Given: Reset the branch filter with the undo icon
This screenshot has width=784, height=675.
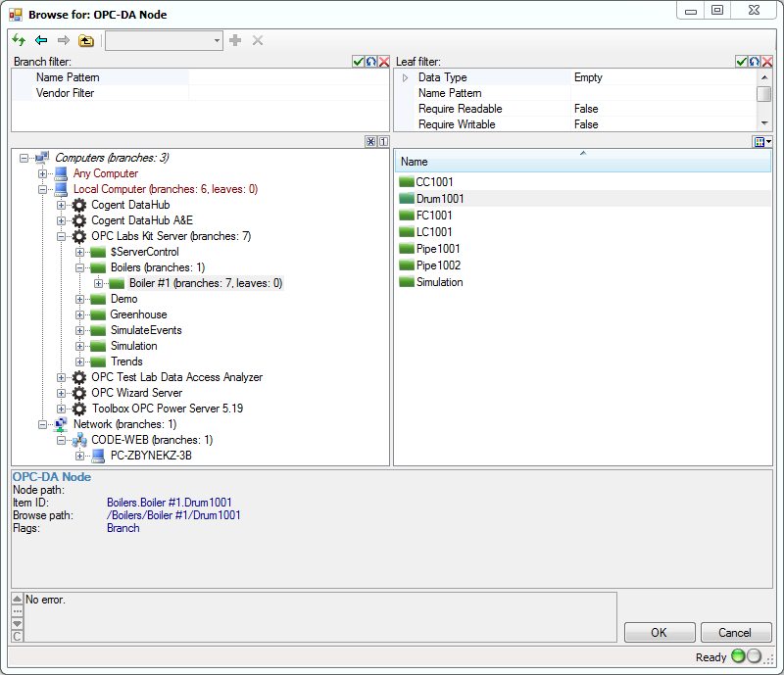Looking at the screenshot, I should pyautogui.click(x=371, y=62).
